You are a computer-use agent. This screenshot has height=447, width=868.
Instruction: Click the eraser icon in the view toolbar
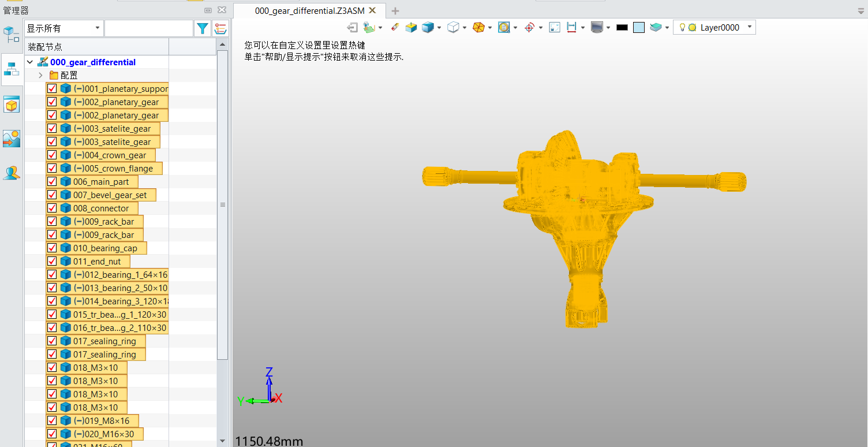395,27
